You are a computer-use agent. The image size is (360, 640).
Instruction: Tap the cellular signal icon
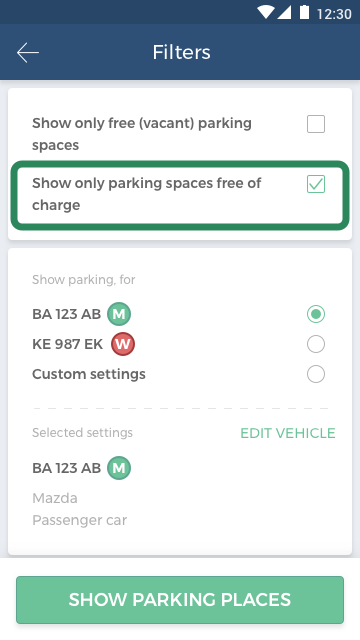point(284,13)
